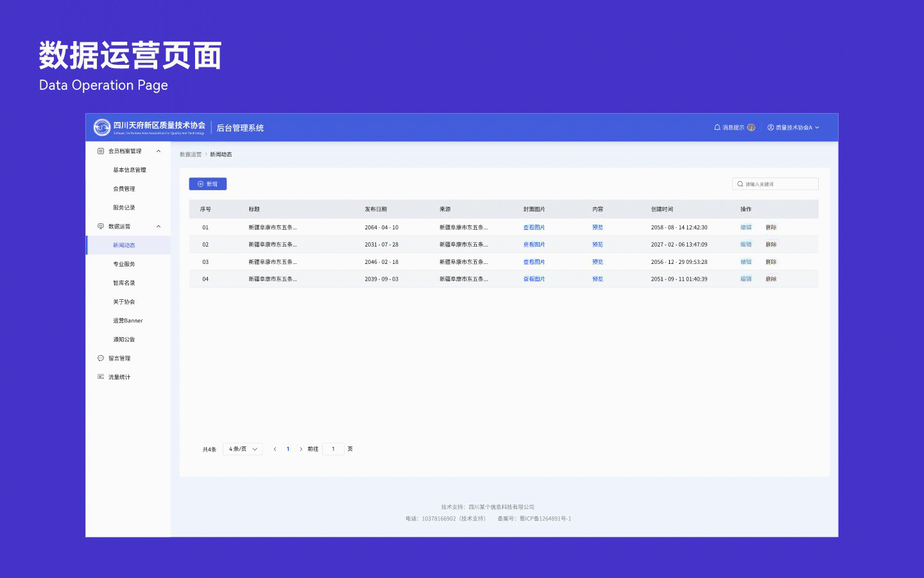This screenshot has height=578, width=924.
Task: Click 预览 in row 04
Action: click(597, 279)
